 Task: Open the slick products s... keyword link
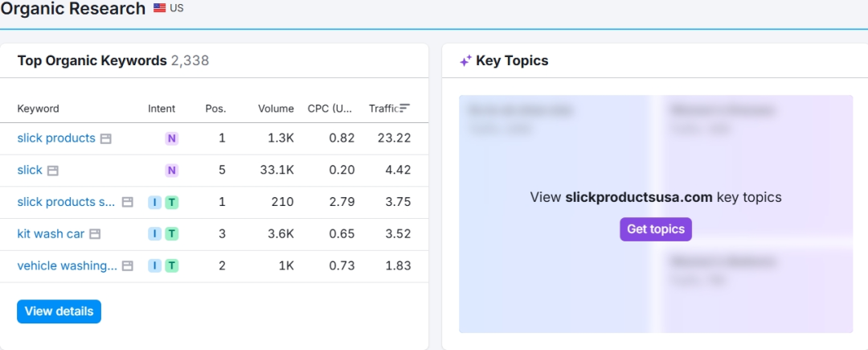(67, 202)
